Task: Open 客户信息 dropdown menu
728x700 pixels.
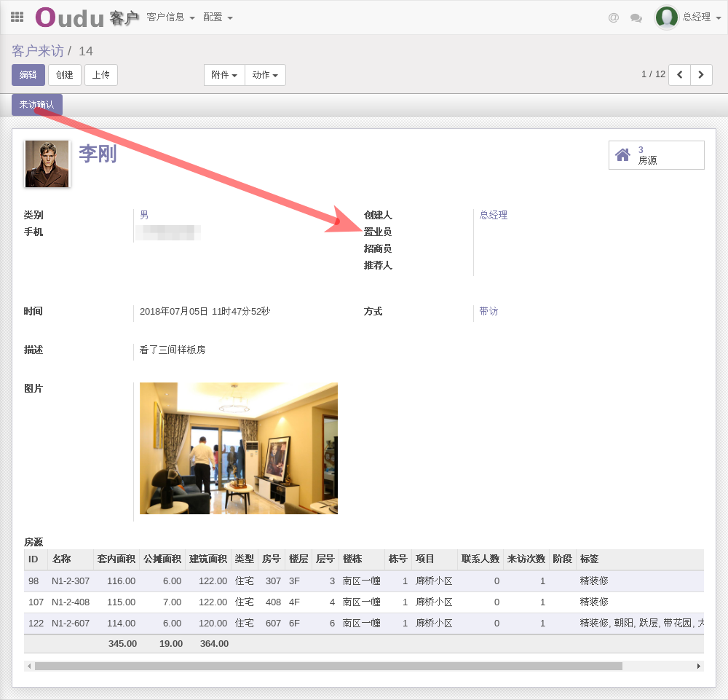Action: point(170,17)
